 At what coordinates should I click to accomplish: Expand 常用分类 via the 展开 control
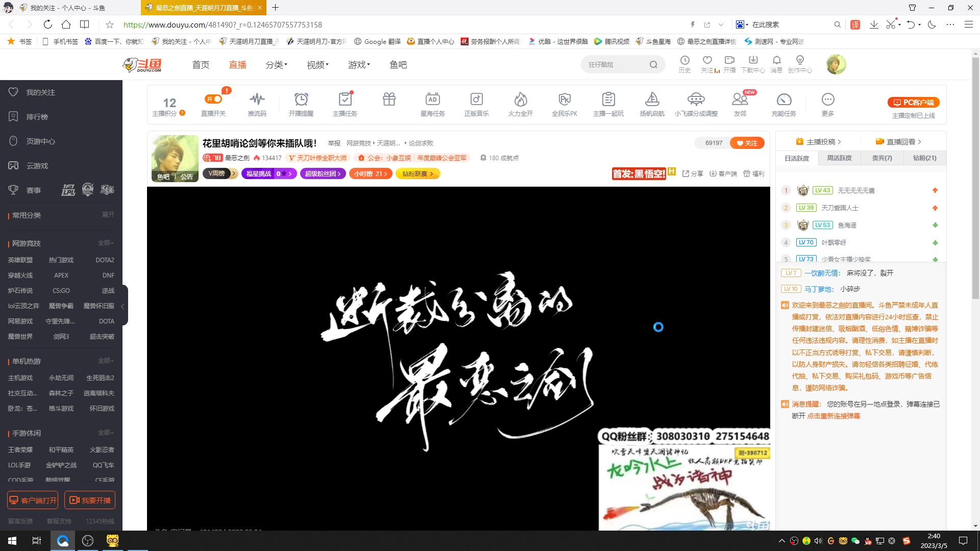click(108, 215)
